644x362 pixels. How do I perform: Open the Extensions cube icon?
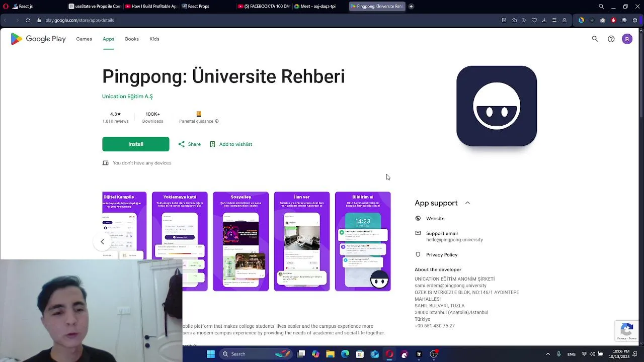[635, 20]
